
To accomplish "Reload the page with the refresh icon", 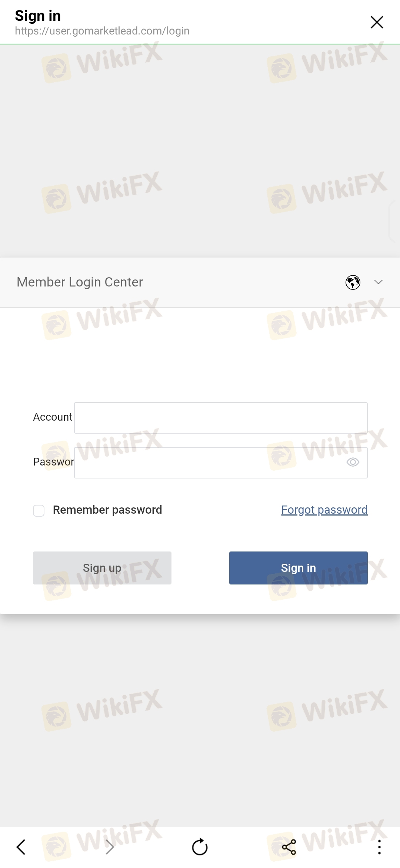I will pos(200,847).
